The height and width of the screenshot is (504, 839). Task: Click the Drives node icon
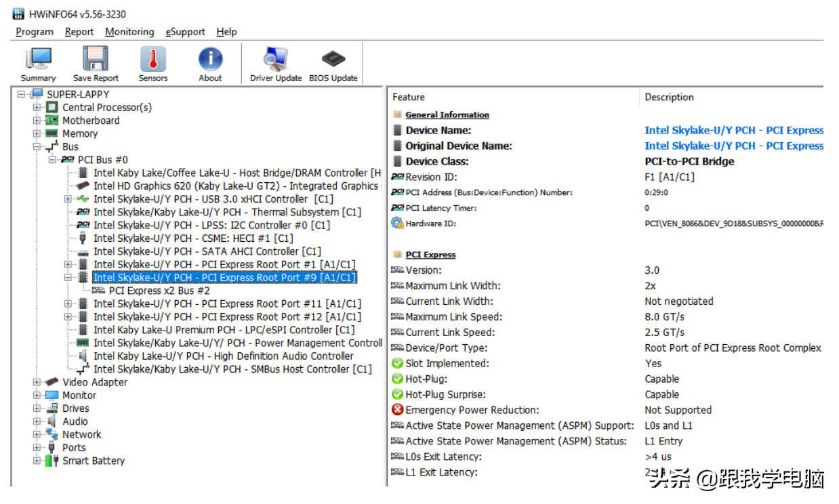coord(52,408)
